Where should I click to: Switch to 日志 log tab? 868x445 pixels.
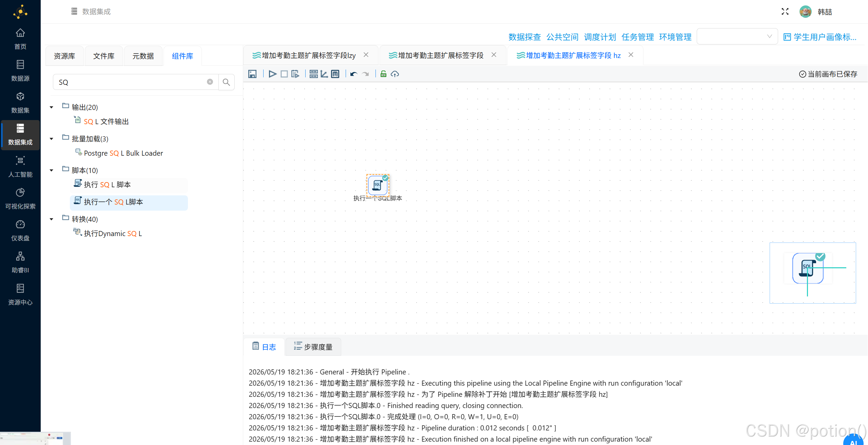[264, 347]
